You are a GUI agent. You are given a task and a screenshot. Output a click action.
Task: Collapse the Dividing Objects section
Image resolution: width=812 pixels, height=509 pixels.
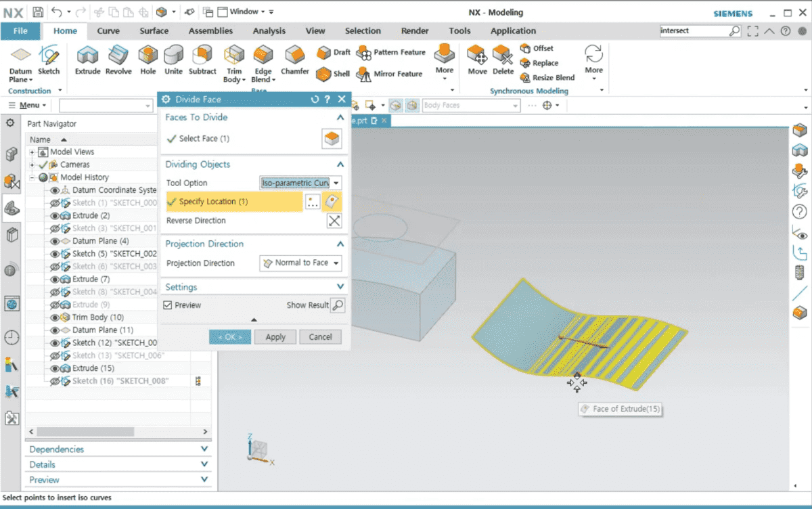[x=340, y=164]
